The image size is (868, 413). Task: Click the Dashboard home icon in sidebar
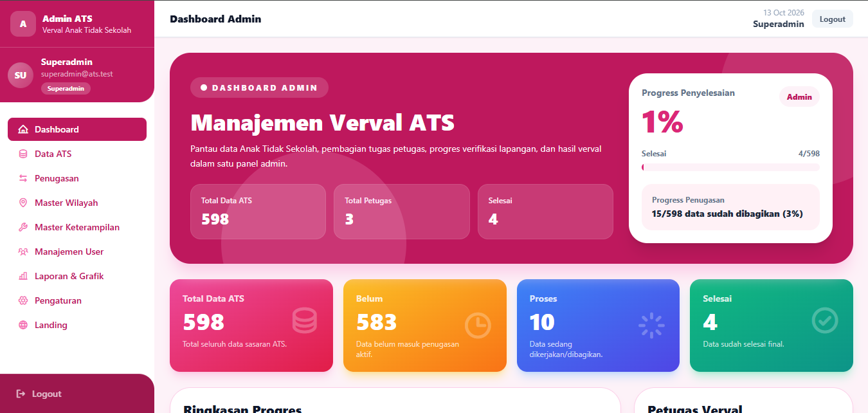point(23,129)
